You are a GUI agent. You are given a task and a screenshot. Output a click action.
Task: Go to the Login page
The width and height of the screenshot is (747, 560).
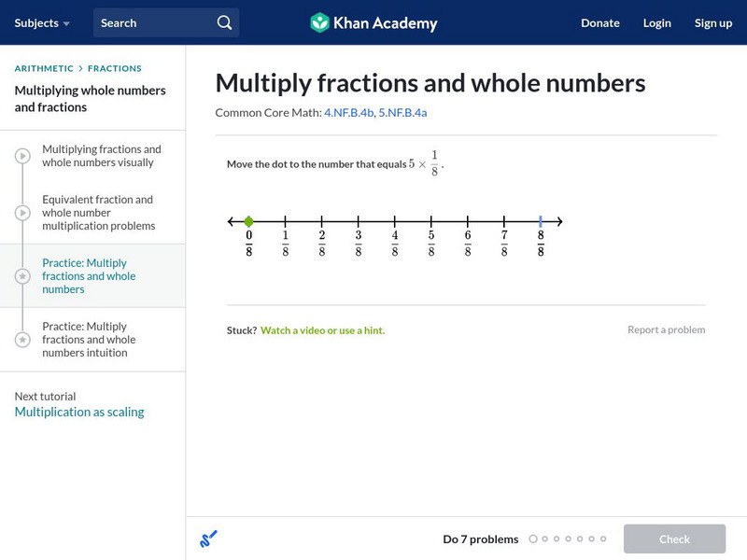tap(656, 22)
